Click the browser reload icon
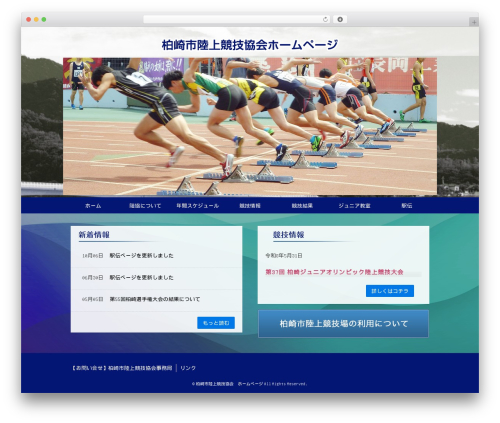Image resolution: width=500 pixels, height=423 pixels. [x=325, y=19]
